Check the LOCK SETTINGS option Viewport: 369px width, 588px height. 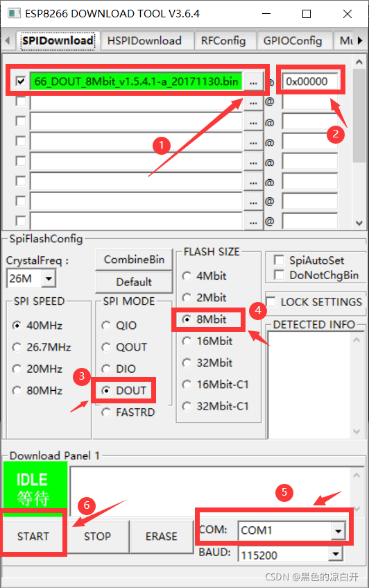271,301
